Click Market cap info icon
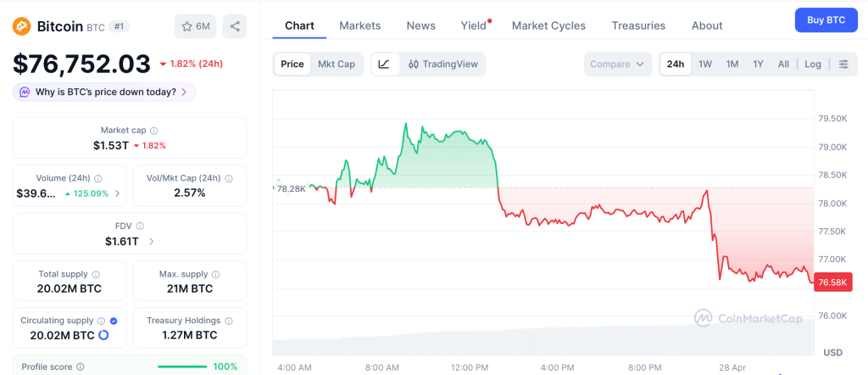 point(153,131)
